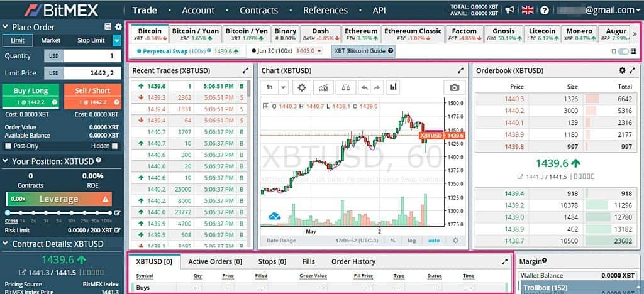
Task: Click the help icon on Buy / Long button
Action: pos(55,102)
